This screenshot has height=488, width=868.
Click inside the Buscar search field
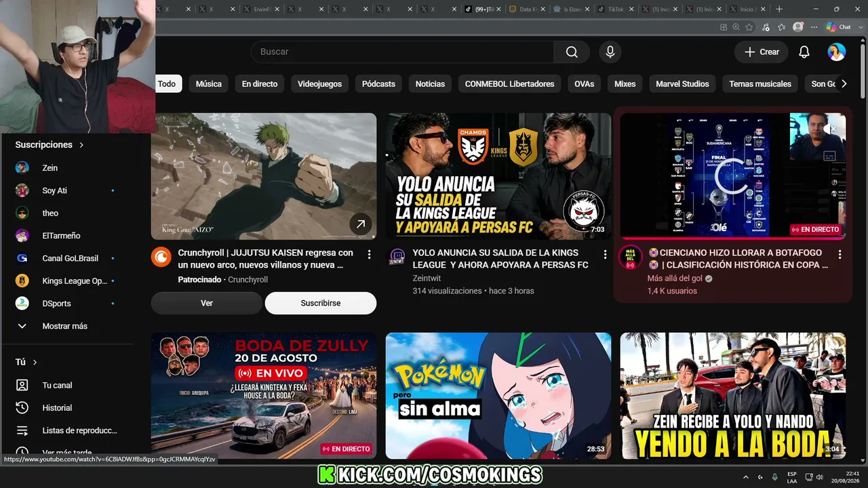coord(403,52)
